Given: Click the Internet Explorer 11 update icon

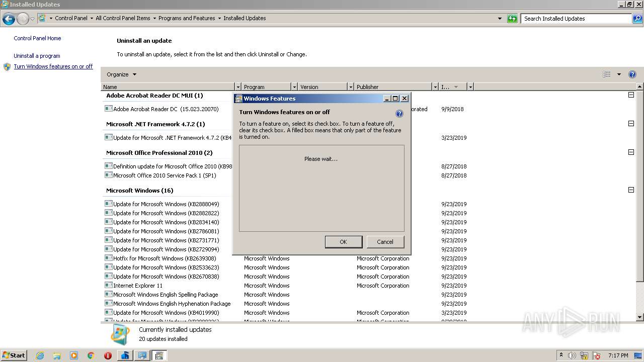Looking at the screenshot, I should pyautogui.click(x=108, y=285).
